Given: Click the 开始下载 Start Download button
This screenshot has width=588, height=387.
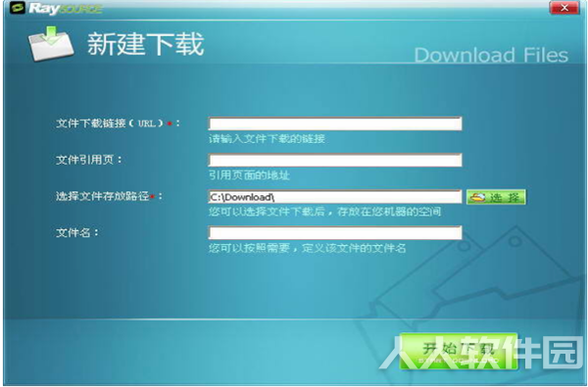Looking at the screenshot, I should [459, 352].
